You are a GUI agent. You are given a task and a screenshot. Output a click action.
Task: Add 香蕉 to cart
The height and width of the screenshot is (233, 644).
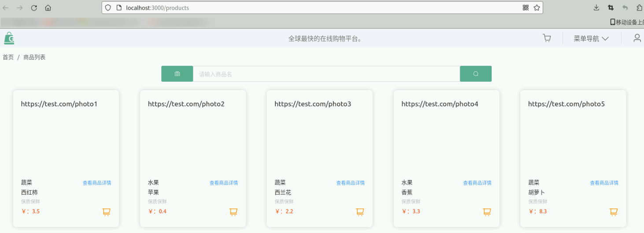pyautogui.click(x=487, y=212)
